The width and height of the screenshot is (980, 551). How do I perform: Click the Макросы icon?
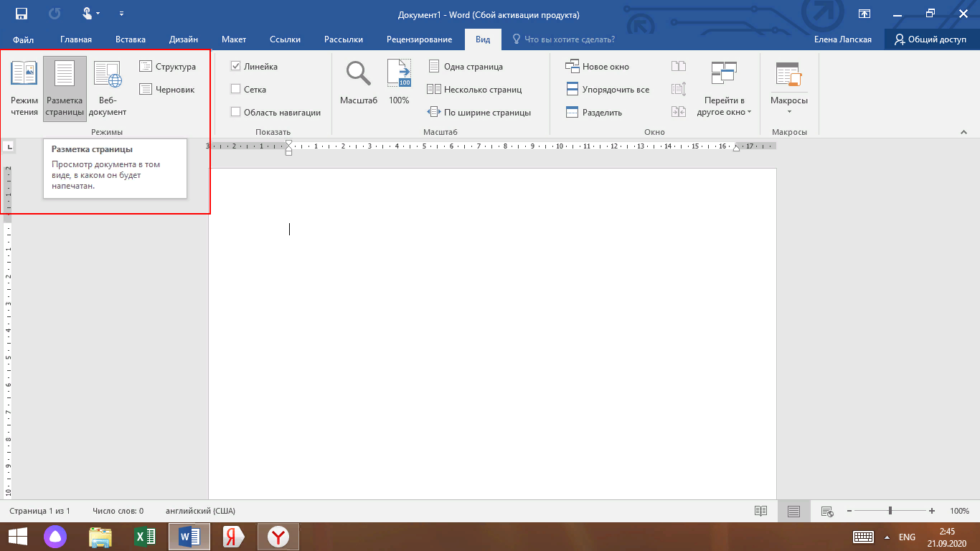click(788, 75)
